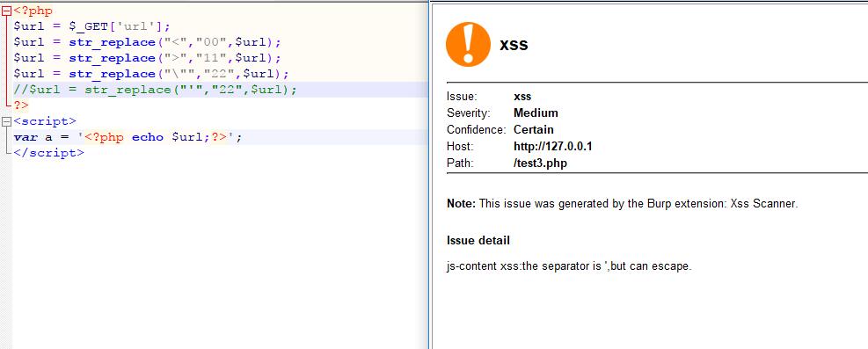Collapse the <script> block fold marker
This screenshot has width=868, height=349.
[7, 121]
